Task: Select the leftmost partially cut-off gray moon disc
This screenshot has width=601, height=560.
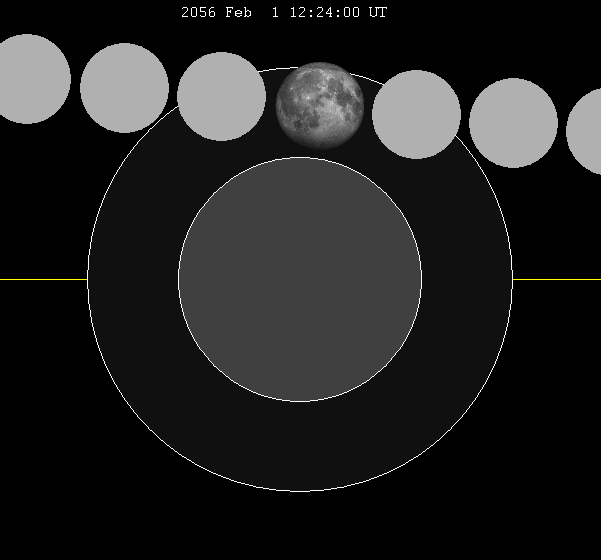Action: (29, 79)
